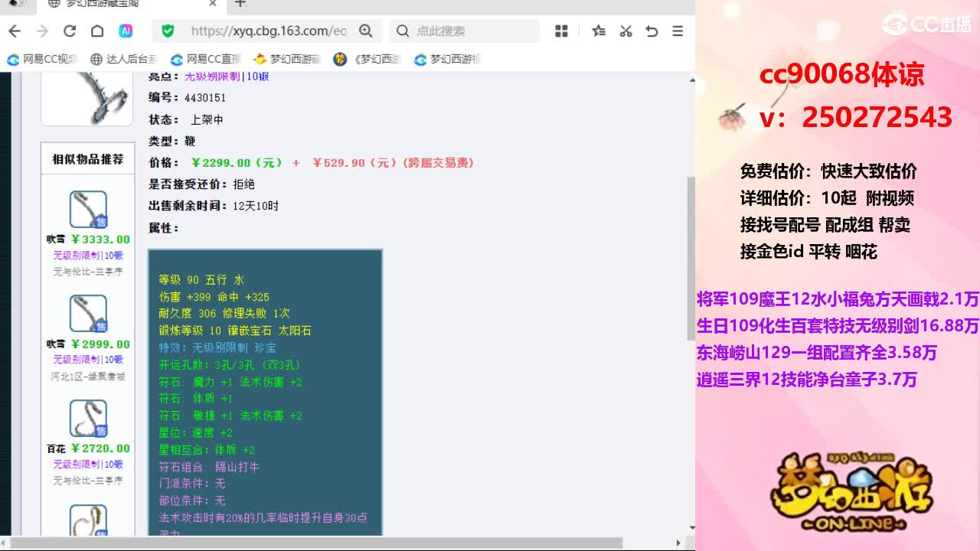Click the 开运孔数 line
The image size is (980, 551).
[x=230, y=365]
